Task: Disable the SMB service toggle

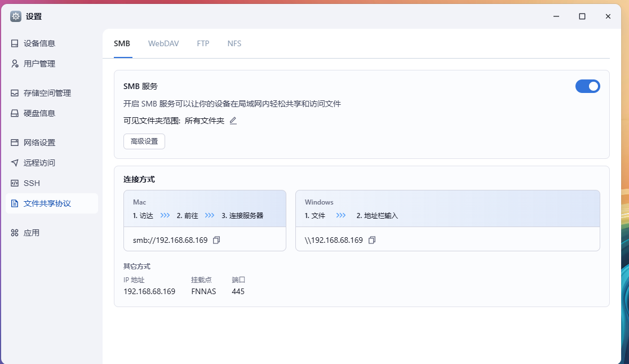Action: (x=587, y=86)
